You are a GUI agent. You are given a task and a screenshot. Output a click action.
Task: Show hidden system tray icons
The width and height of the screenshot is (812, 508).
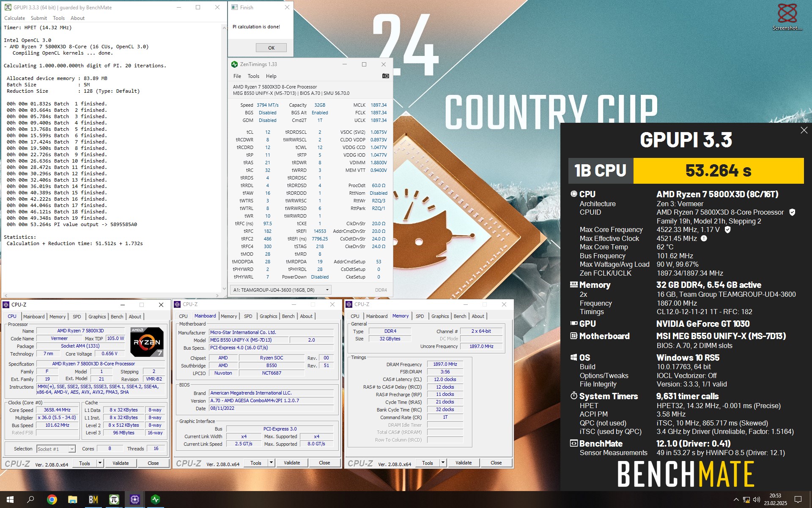pos(736,500)
